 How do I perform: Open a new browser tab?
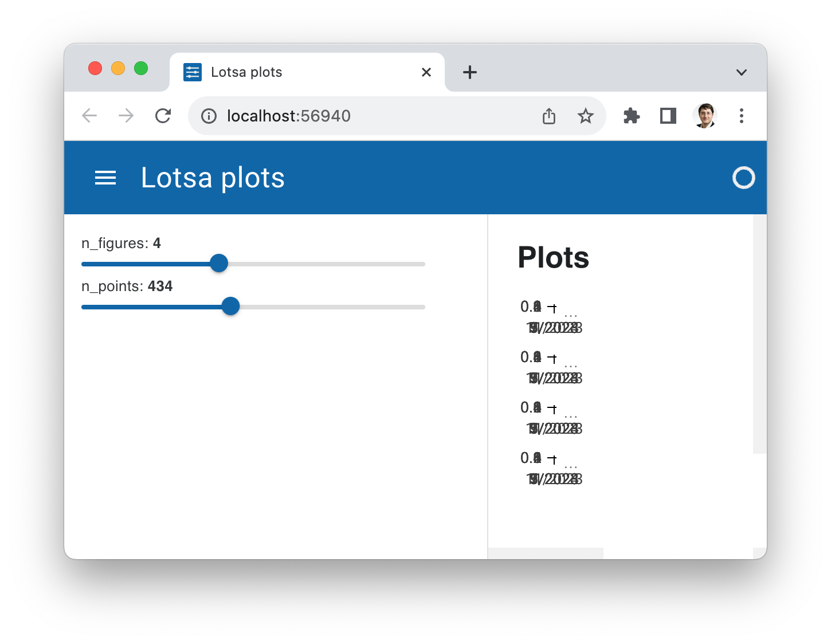pos(470,72)
